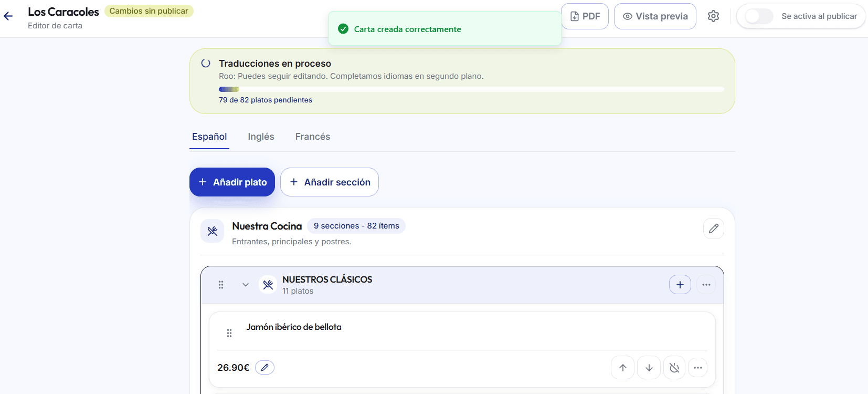Click the 79 de 82 platos pendientes text

(266, 100)
